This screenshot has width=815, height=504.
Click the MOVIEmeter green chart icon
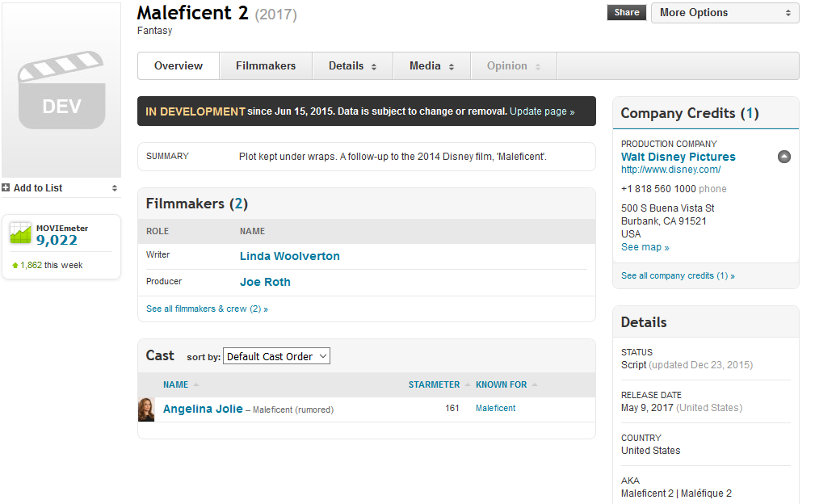point(21,234)
